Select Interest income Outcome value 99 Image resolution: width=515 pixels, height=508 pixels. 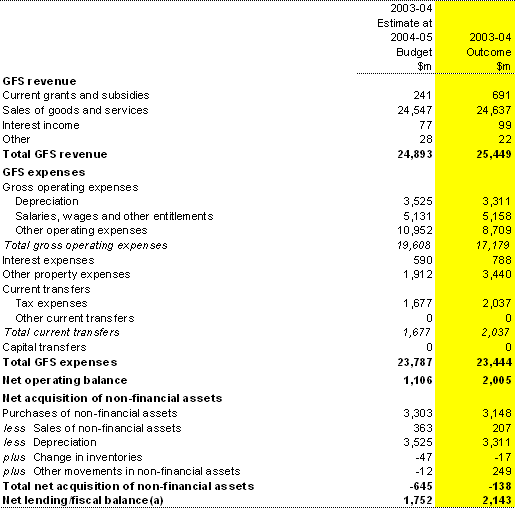505,125
